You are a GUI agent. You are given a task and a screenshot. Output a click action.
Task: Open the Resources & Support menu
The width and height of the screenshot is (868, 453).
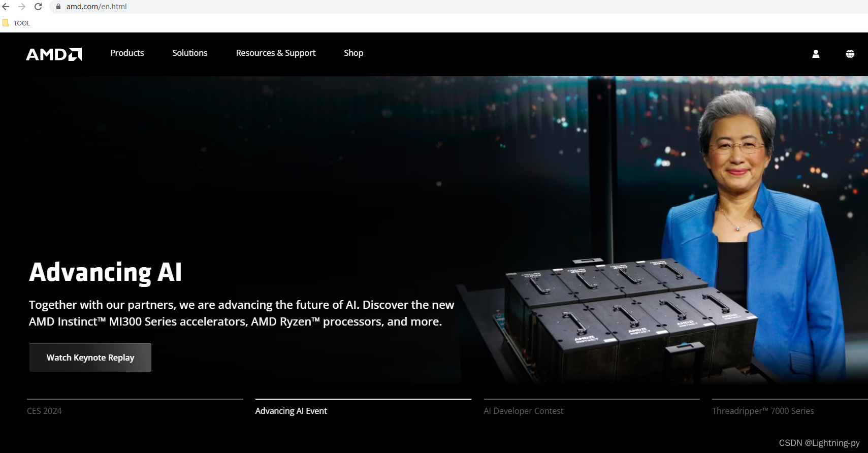click(x=276, y=53)
